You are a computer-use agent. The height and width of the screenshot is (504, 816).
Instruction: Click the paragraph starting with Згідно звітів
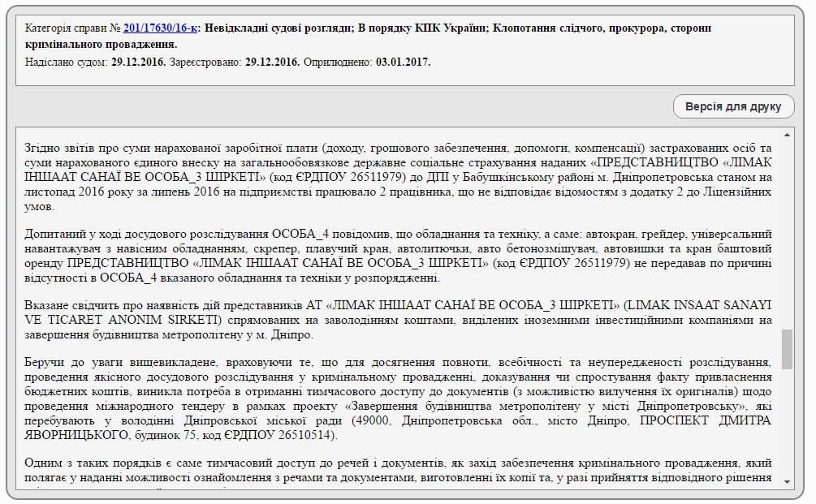pyautogui.click(x=398, y=178)
